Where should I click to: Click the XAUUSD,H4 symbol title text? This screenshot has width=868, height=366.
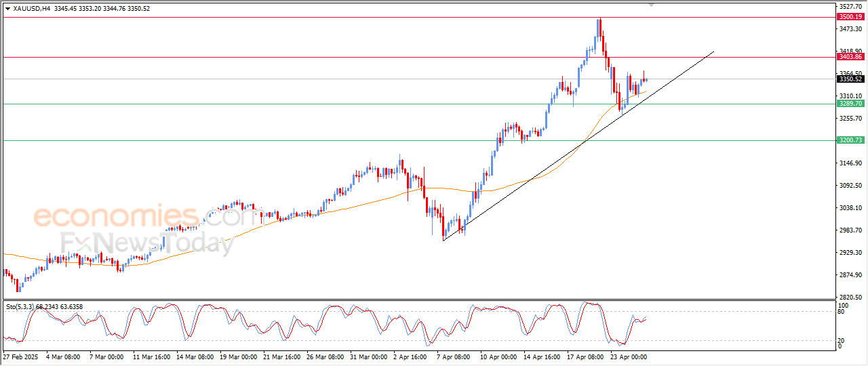31,9
